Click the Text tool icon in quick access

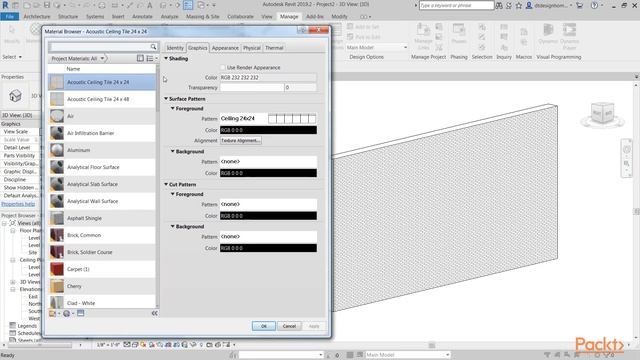(150, 5)
